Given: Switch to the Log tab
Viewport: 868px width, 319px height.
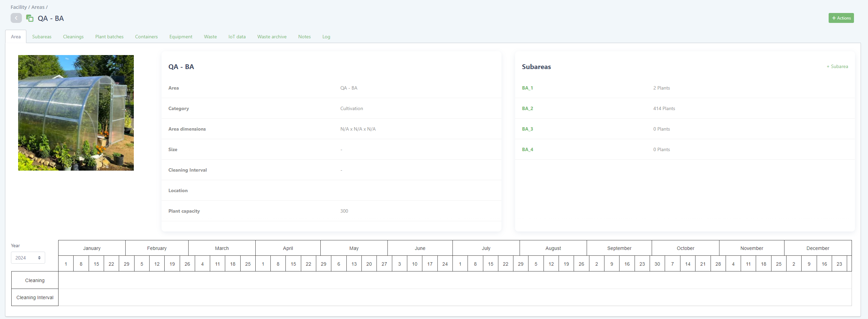Looking at the screenshot, I should coord(326,37).
